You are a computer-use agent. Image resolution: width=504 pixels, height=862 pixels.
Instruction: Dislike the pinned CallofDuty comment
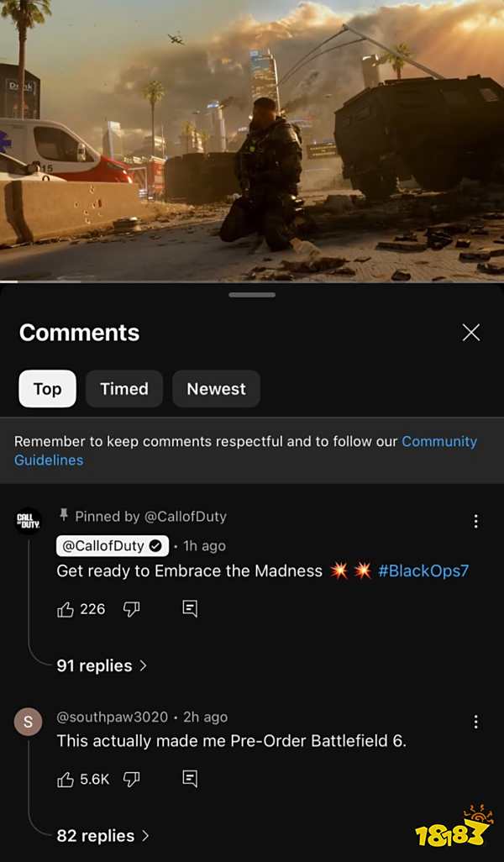tap(131, 609)
